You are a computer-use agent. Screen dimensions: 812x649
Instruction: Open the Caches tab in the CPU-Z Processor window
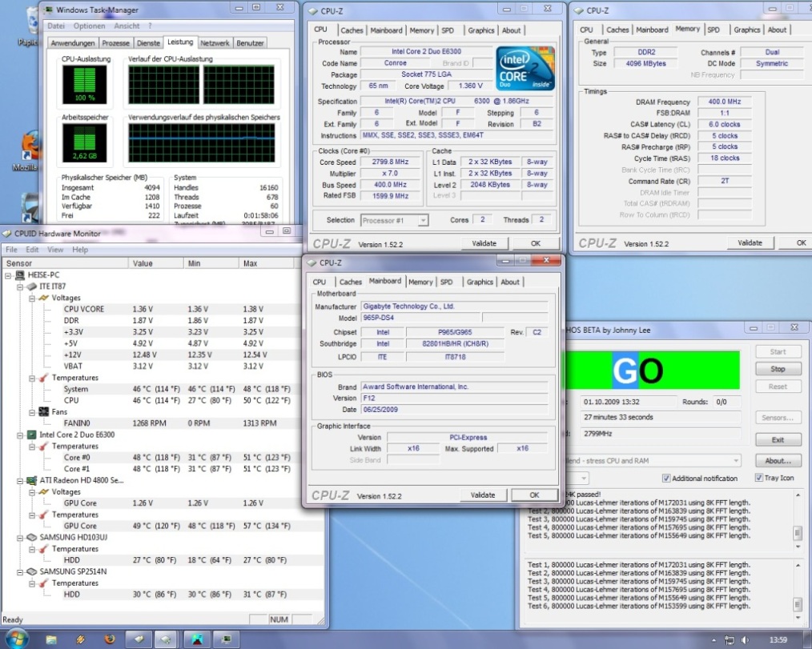click(352, 30)
